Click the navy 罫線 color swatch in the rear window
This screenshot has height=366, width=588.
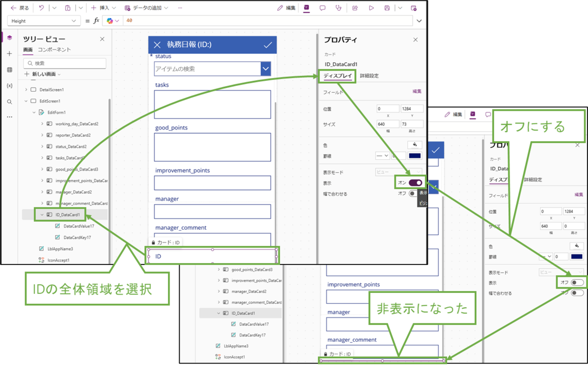pos(577,257)
